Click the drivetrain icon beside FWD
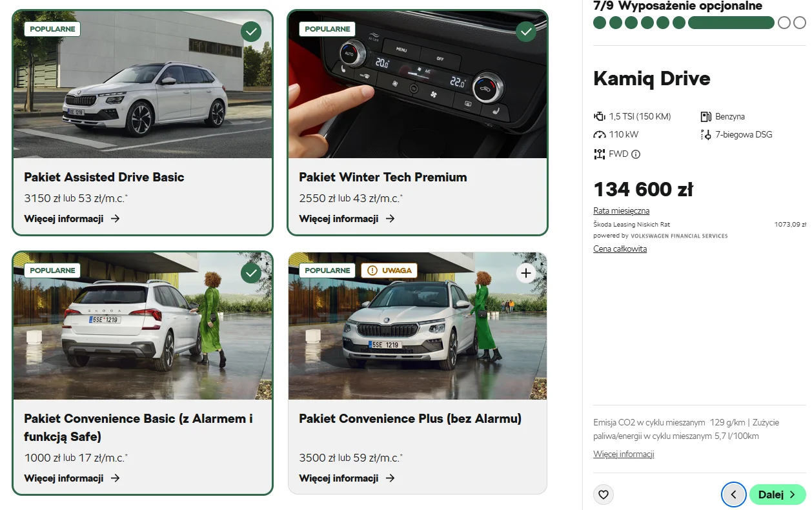Screen dimensions: 812x510 [599, 154]
